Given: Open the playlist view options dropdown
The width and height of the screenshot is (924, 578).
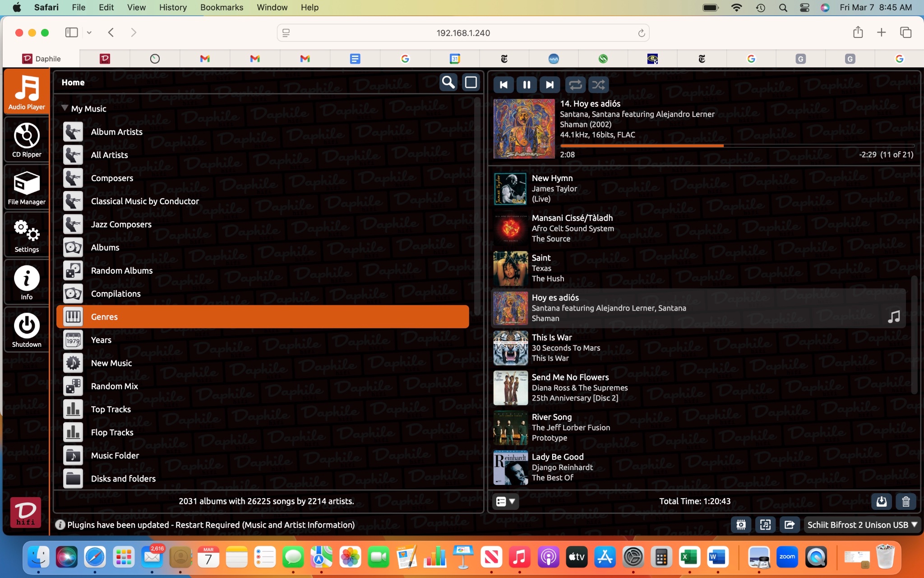Looking at the screenshot, I should [x=505, y=501].
